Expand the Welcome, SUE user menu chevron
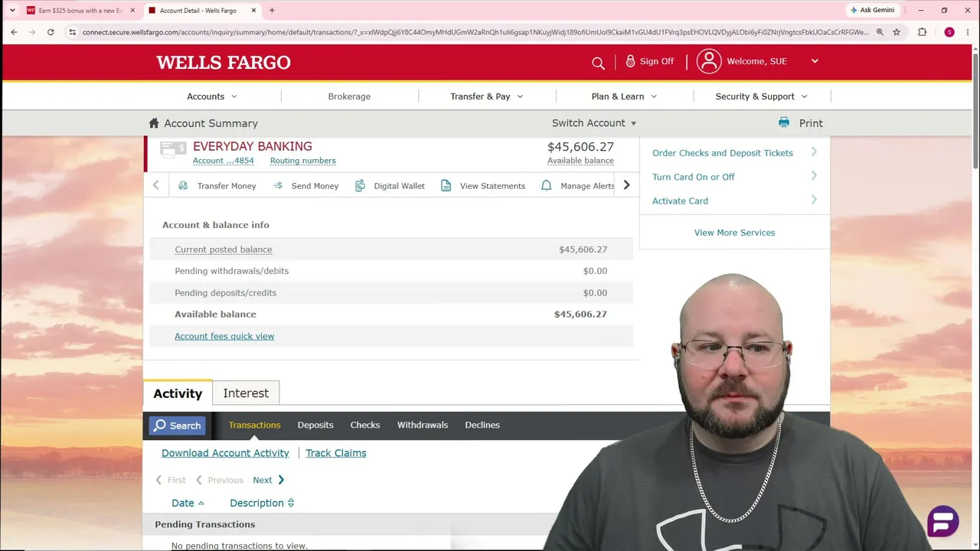This screenshot has height=551, width=980. pos(815,61)
